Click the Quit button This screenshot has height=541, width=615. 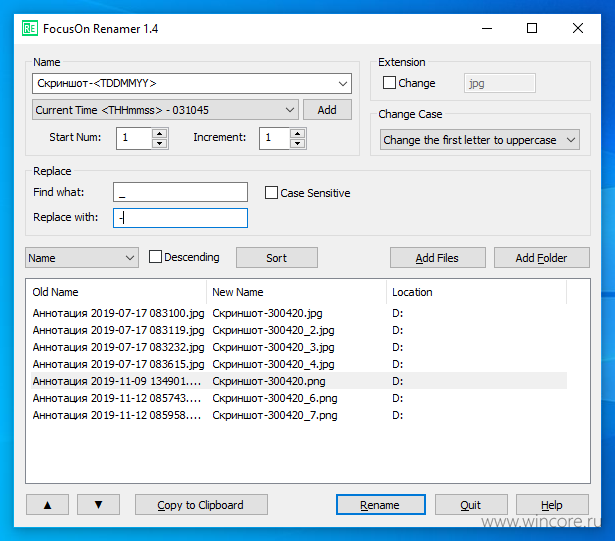(x=471, y=505)
